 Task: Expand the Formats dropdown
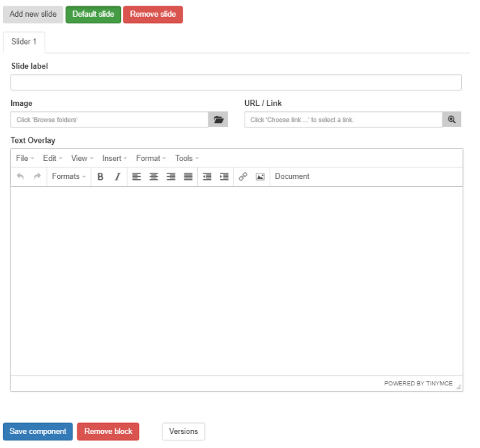[x=69, y=177]
